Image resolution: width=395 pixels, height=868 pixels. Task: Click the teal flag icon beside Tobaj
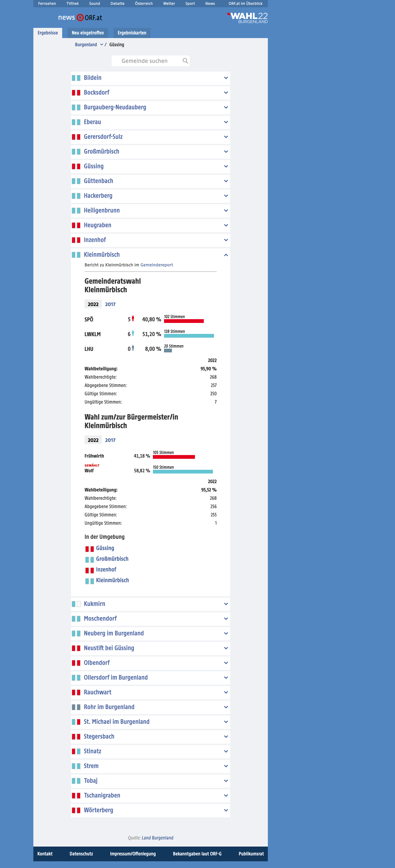tap(76, 781)
